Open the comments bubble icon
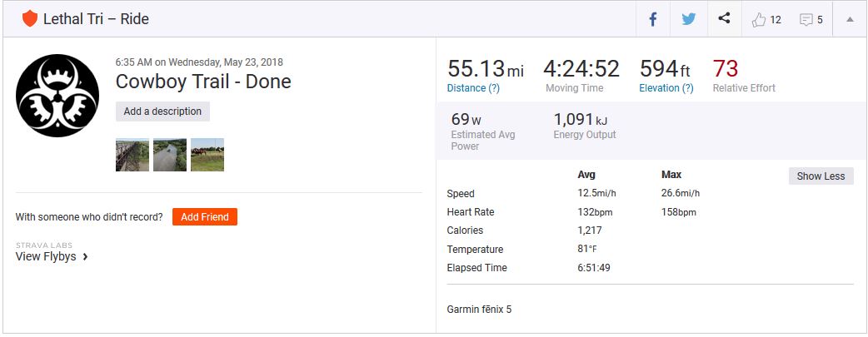The image size is (868, 337). 806,20
